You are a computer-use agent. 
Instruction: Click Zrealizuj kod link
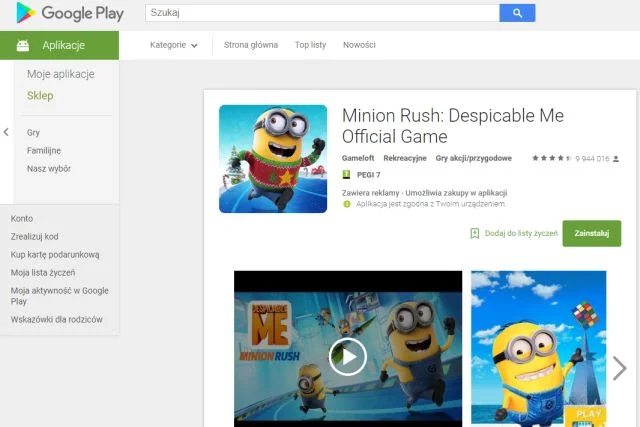(x=35, y=236)
